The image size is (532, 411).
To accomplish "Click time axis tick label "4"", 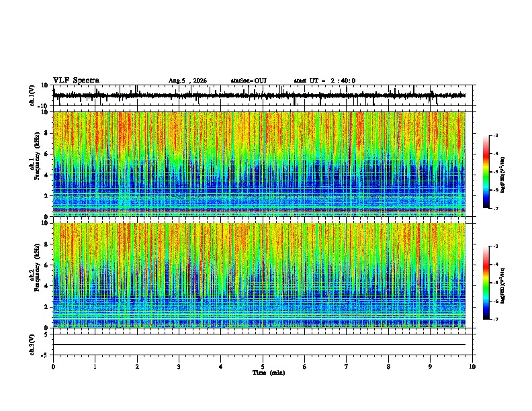I will pyautogui.click(x=221, y=367).
